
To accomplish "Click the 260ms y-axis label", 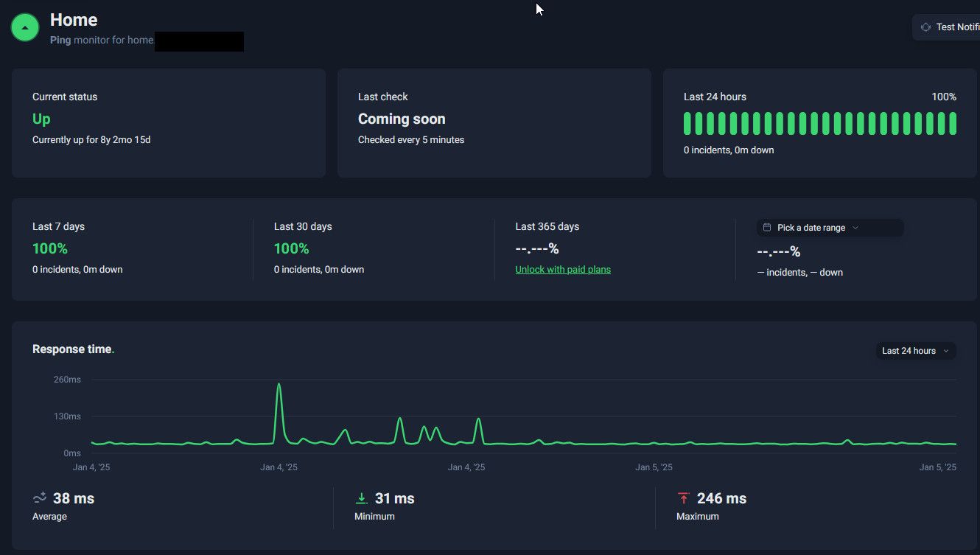I will (x=67, y=380).
